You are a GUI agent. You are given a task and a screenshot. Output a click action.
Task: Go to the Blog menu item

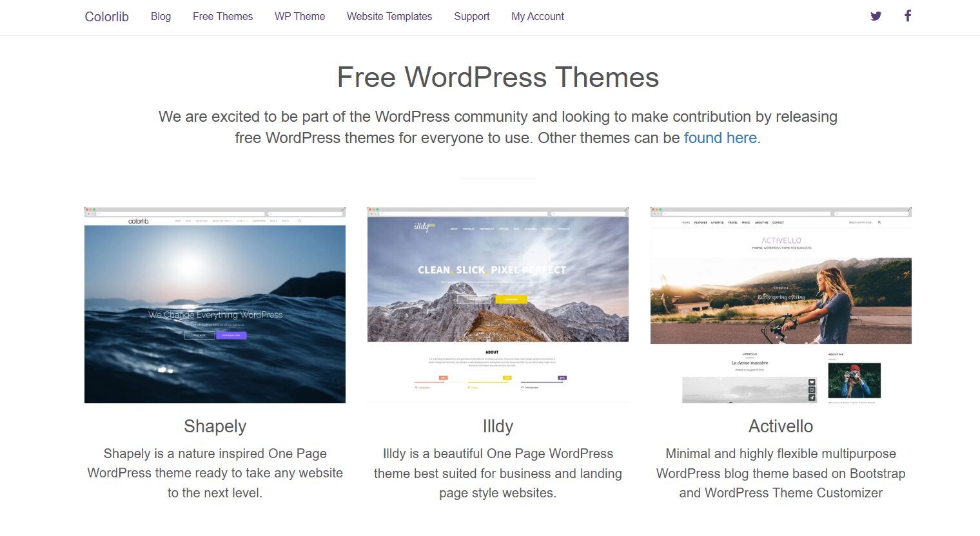coord(161,17)
